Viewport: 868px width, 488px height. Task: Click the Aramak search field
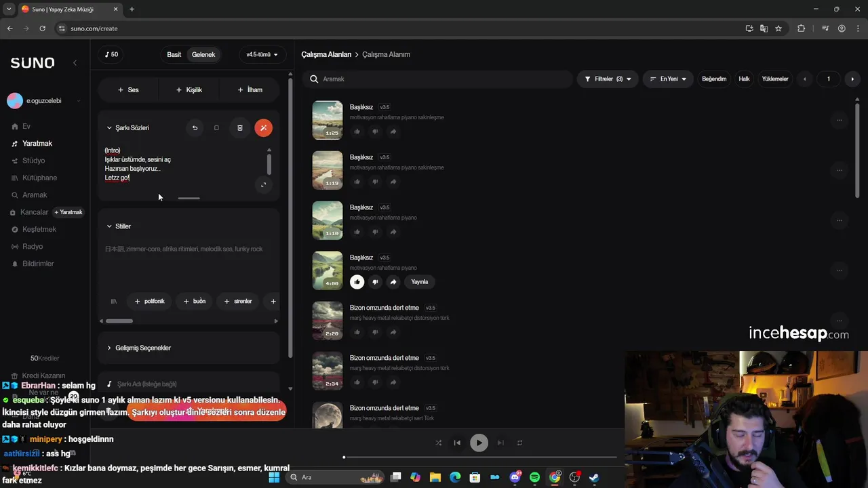438,79
